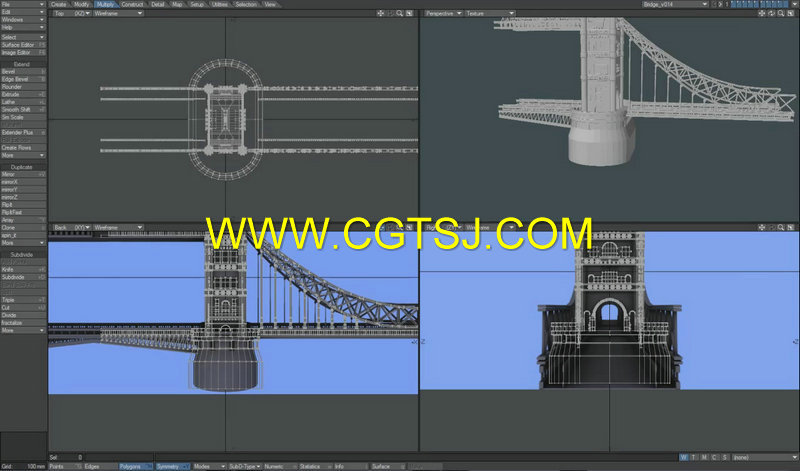The height and width of the screenshot is (471, 800).
Task: Open Bridge_v014 object dropdown
Action: click(675, 4)
